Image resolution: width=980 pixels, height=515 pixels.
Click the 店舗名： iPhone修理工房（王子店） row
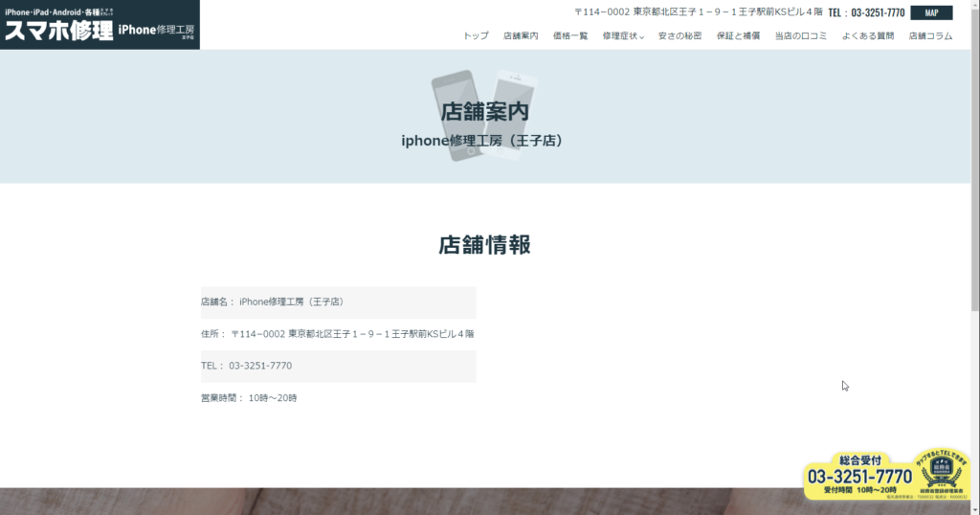[x=338, y=302]
